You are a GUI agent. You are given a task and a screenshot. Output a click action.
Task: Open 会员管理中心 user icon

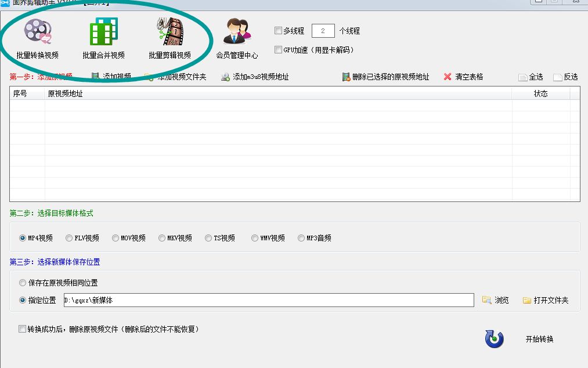click(237, 31)
